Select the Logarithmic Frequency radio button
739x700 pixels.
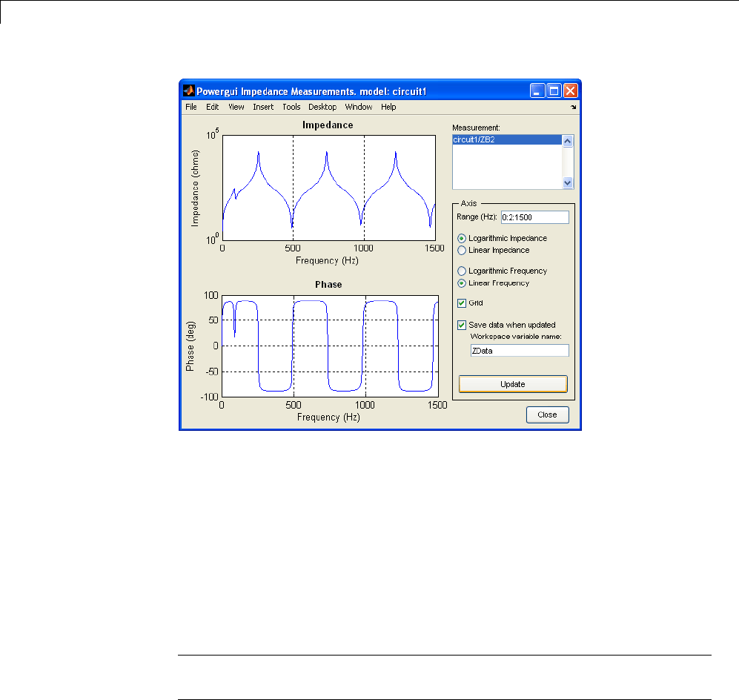pyautogui.click(x=462, y=271)
